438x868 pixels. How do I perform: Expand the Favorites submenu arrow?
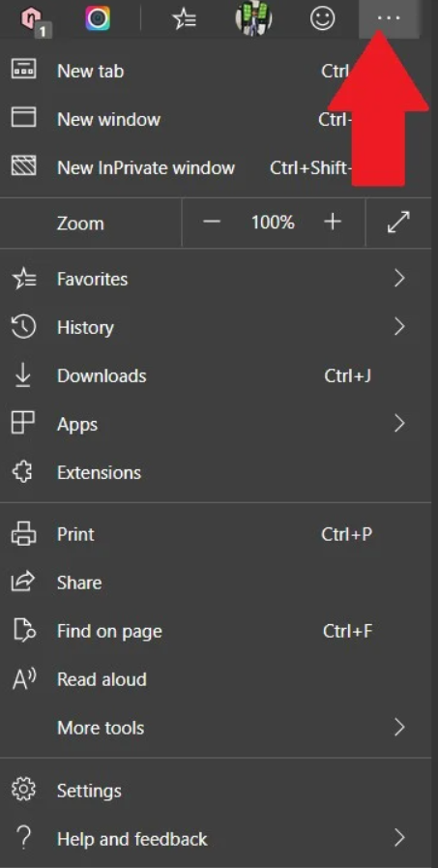399,279
